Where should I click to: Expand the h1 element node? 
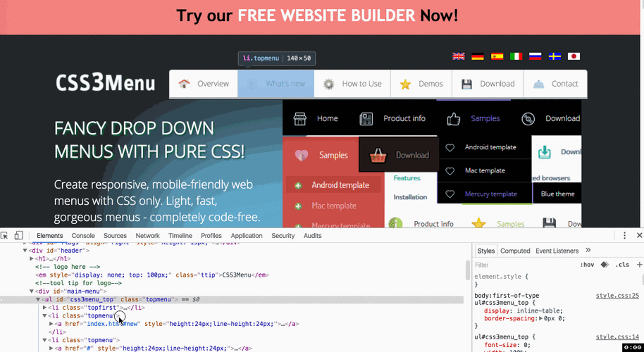coord(32,258)
